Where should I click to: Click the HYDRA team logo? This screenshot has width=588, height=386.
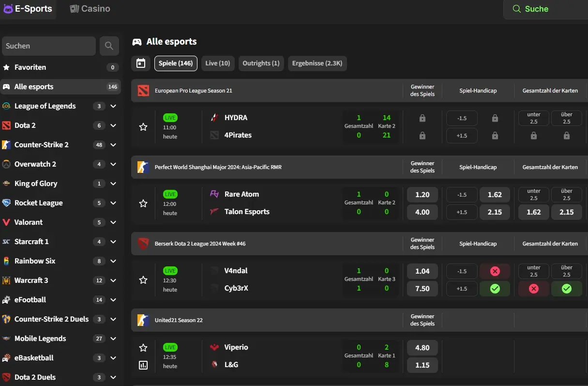(x=214, y=118)
